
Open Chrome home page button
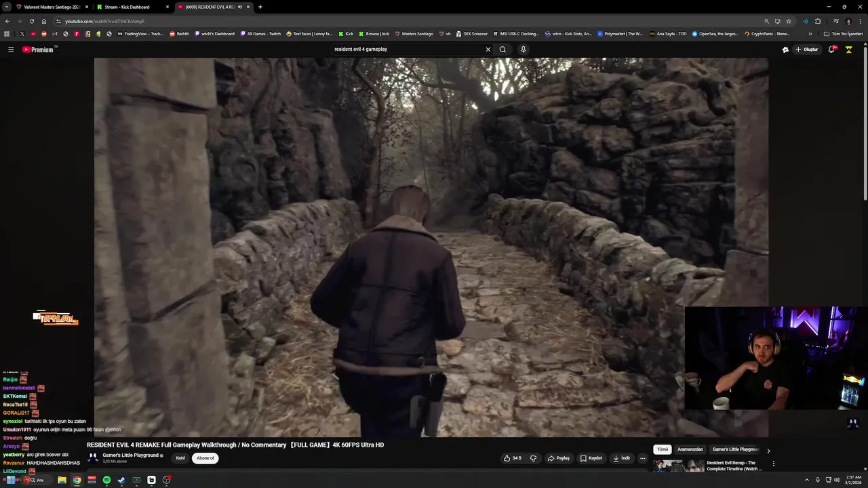coord(44,21)
